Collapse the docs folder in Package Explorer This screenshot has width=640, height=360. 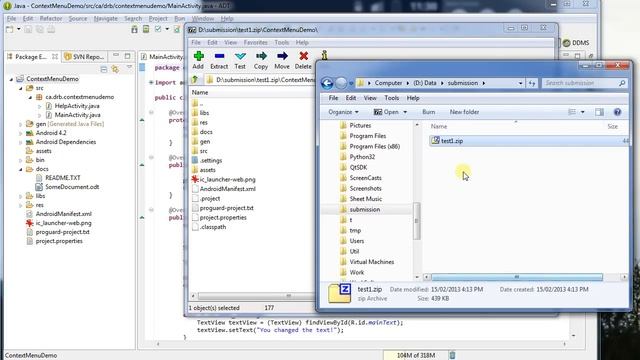(x=21, y=169)
